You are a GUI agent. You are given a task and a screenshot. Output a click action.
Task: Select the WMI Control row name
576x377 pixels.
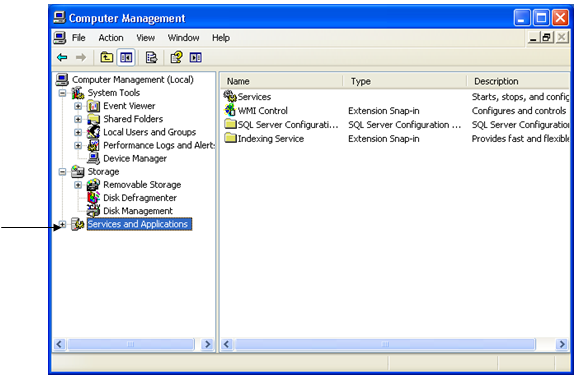coord(263,111)
